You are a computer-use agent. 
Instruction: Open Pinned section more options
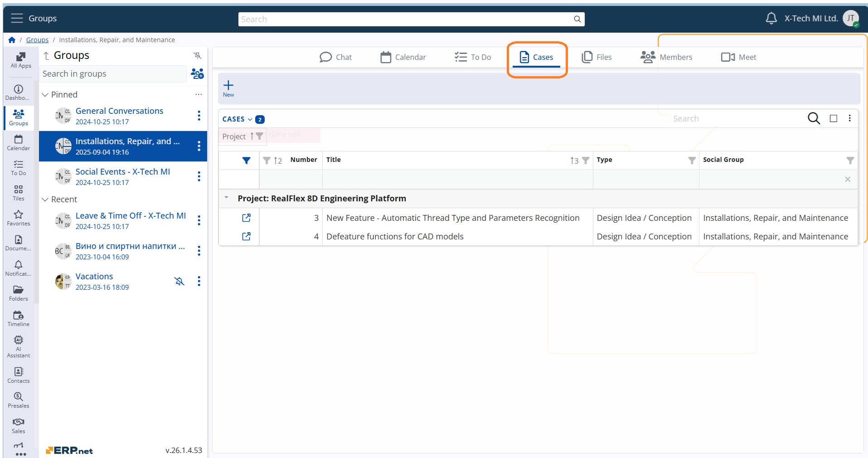pyautogui.click(x=199, y=95)
